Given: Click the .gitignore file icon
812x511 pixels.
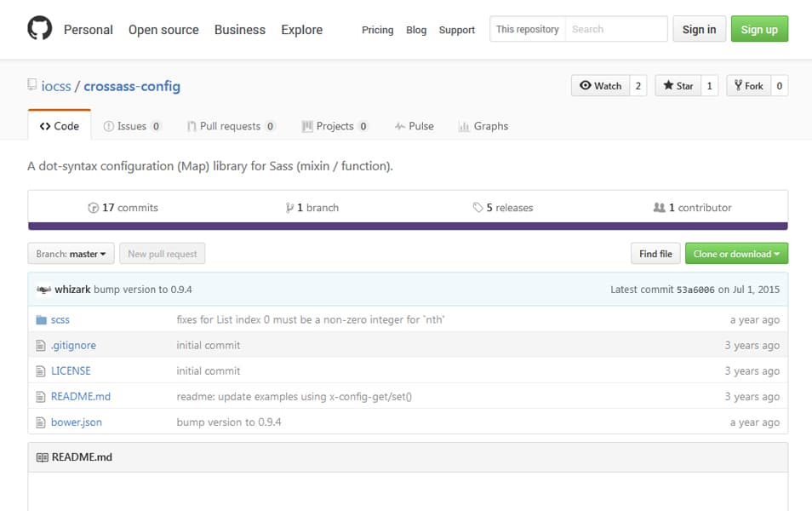Looking at the screenshot, I should click(x=41, y=345).
